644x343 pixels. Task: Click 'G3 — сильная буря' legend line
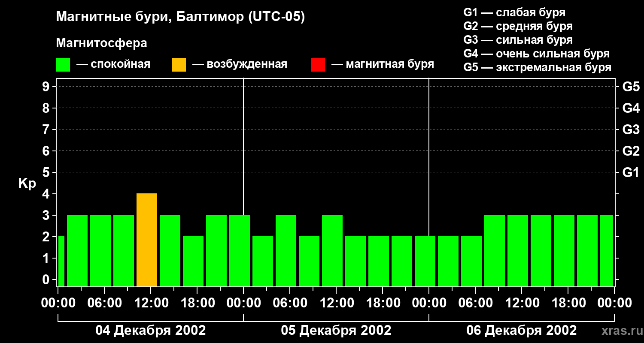pos(518,40)
